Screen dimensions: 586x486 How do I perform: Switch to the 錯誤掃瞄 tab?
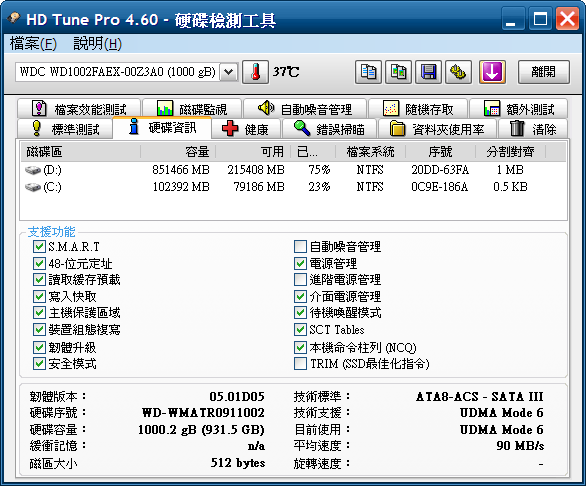[330, 129]
